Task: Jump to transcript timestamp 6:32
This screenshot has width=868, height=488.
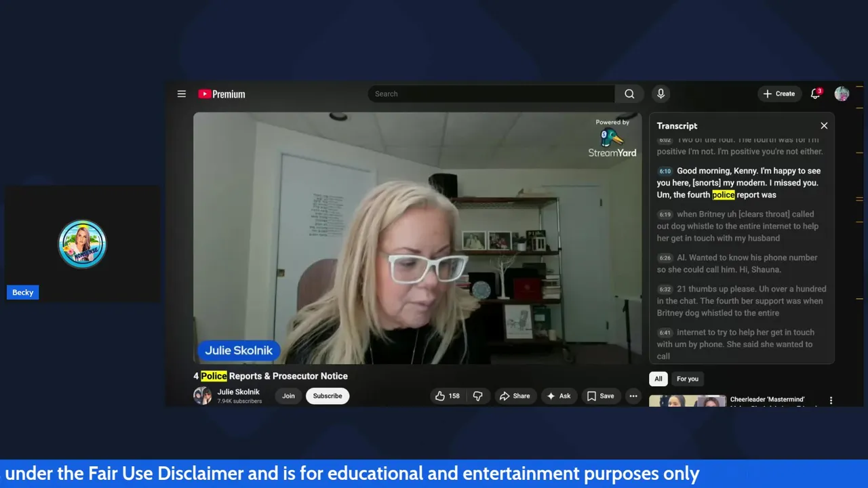Action: 665,289
